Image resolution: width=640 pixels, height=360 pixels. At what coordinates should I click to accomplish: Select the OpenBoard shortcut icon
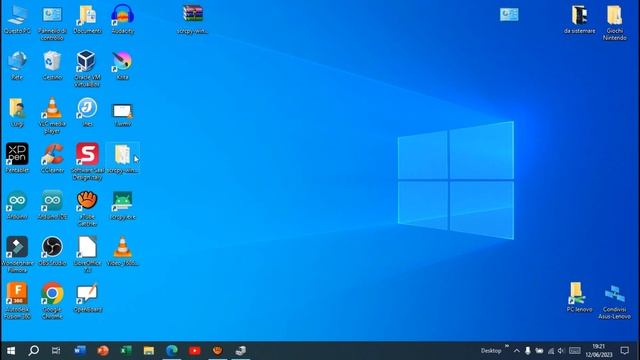click(87, 293)
